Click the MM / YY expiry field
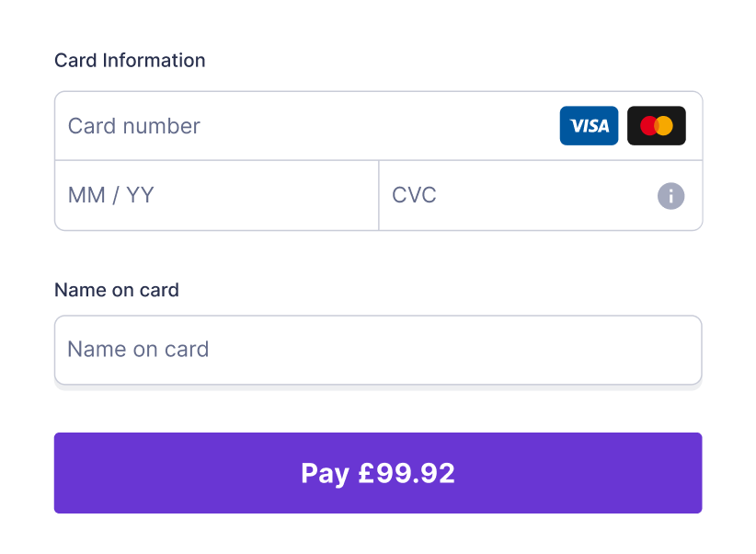This screenshot has height=554, width=756. [x=217, y=195]
